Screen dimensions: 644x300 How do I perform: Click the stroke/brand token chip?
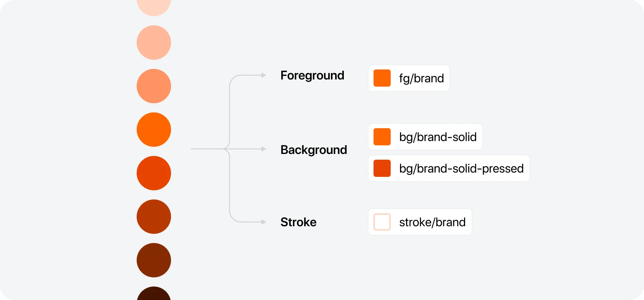click(420, 222)
